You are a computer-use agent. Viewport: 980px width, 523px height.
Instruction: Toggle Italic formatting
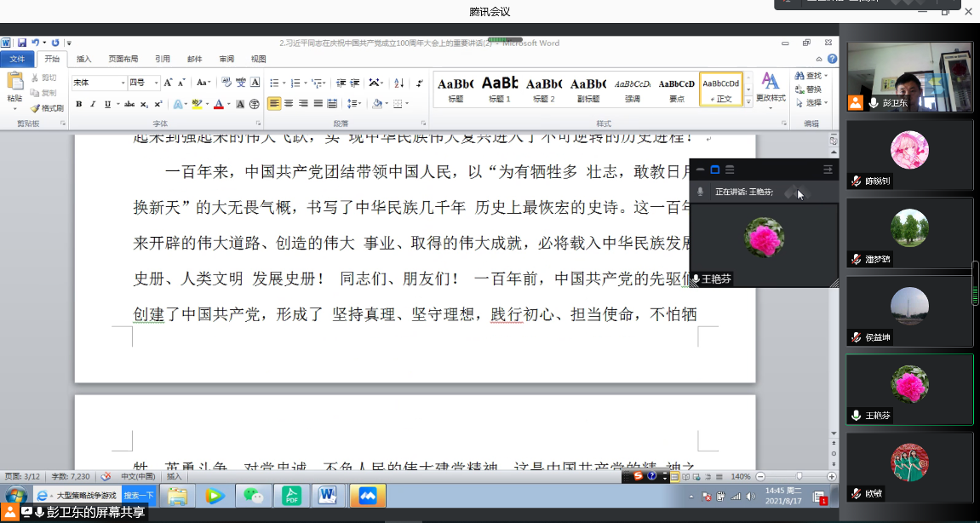click(x=93, y=104)
